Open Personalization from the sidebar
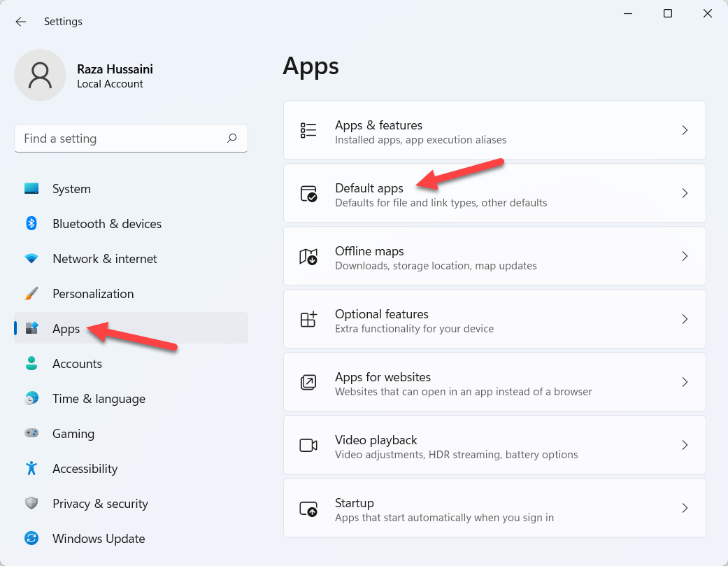The width and height of the screenshot is (728, 566). pyautogui.click(x=92, y=294)
